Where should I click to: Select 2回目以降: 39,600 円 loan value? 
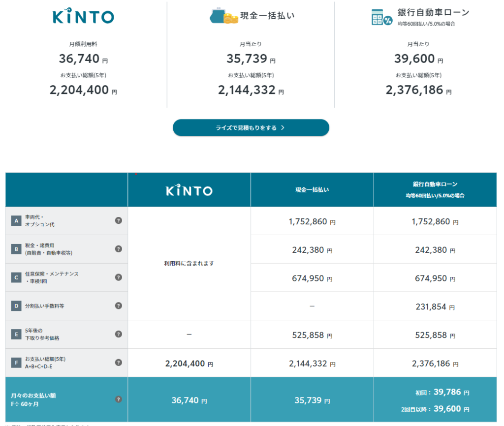click(435, 409)
